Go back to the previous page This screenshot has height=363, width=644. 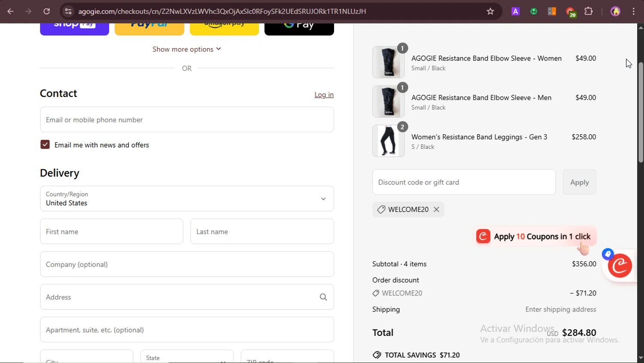pyautogui.click(x=10, y=11)
